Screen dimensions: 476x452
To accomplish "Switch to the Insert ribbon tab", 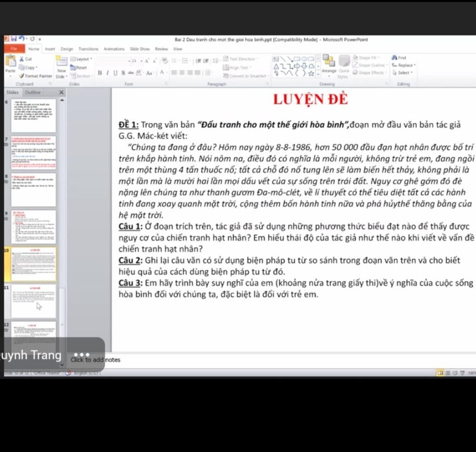I will click(50, 49).
